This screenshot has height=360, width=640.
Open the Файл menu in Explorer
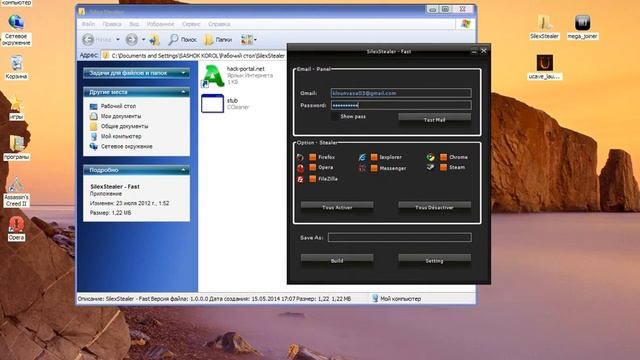click(88, 24)
